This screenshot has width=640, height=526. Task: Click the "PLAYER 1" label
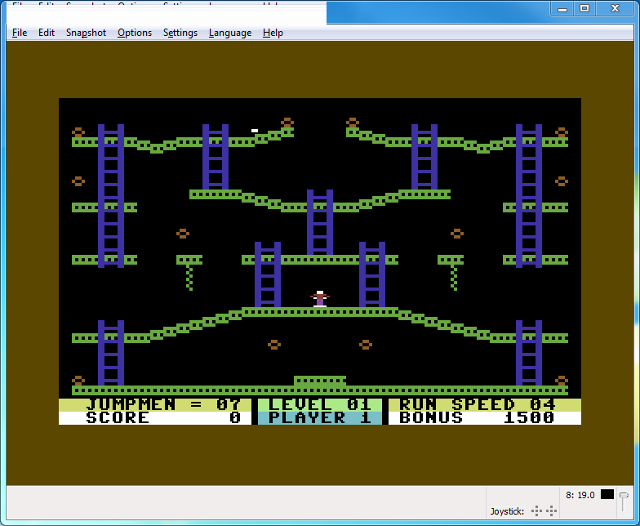(320, 418)
